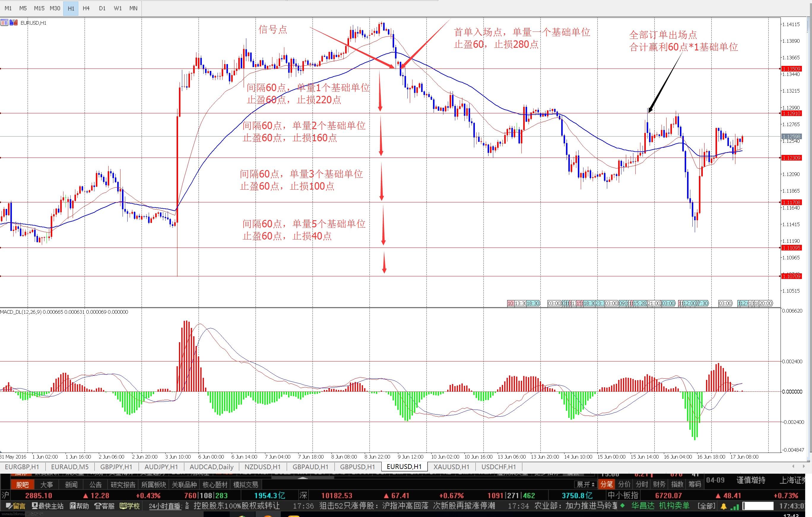Select the 核心题材 tab

pos(215,485)
